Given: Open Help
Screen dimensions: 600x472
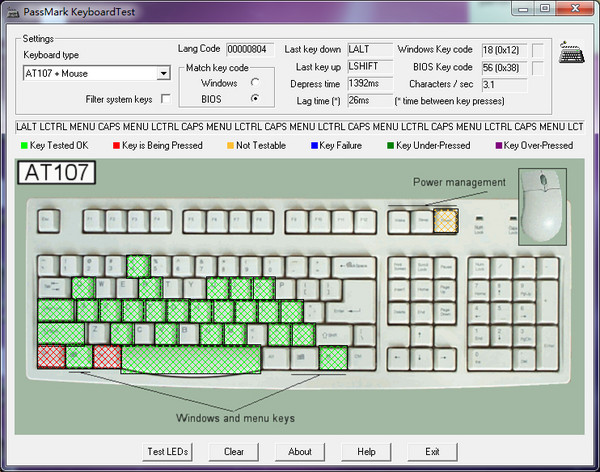Looking at the screenshot, I should point(366,452).
